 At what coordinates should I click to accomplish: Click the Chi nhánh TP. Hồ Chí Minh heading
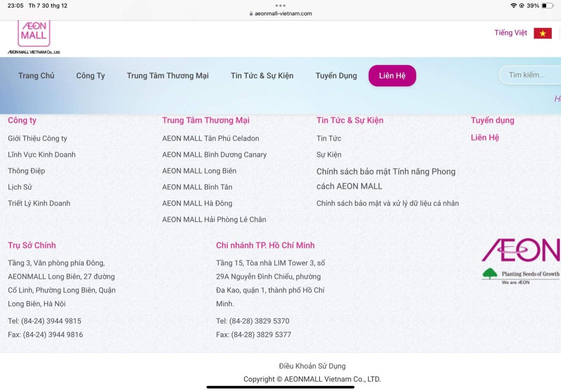tap(265, 245)
